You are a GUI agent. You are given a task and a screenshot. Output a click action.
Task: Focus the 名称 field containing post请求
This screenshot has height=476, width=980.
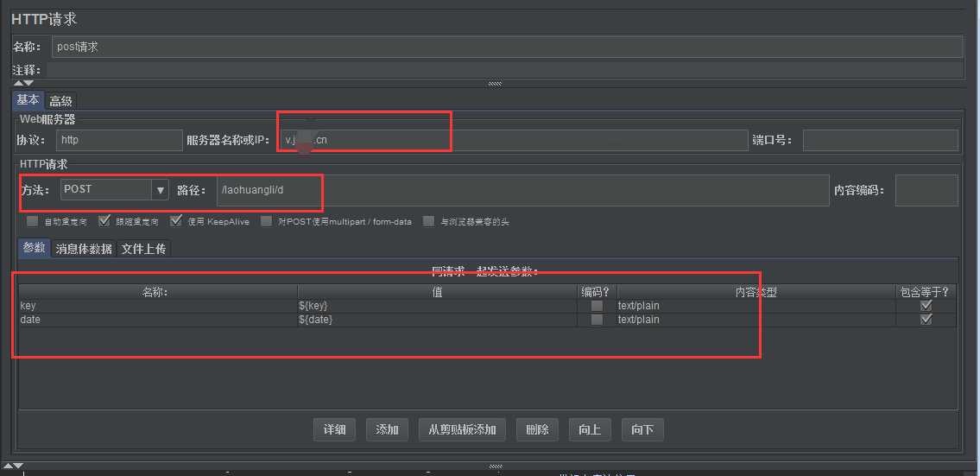508,47
